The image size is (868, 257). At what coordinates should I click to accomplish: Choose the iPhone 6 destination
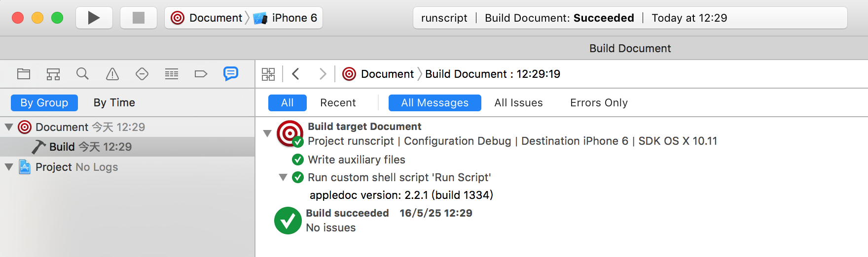coord(286,18)
